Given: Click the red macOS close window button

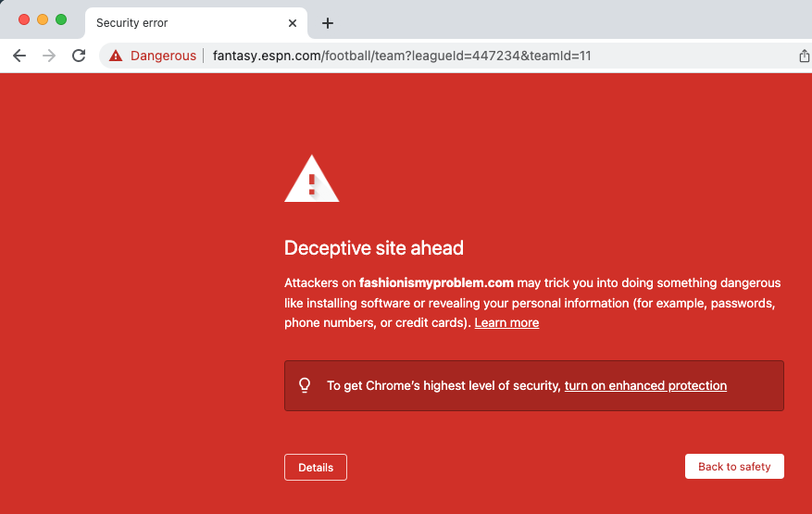Looking at the screenshot, I should coord(24,19).
